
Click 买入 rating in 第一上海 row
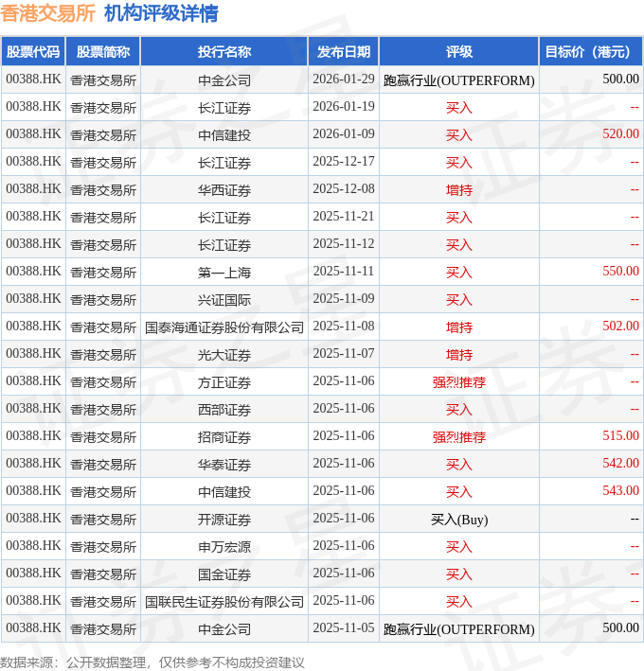(459, 273)
